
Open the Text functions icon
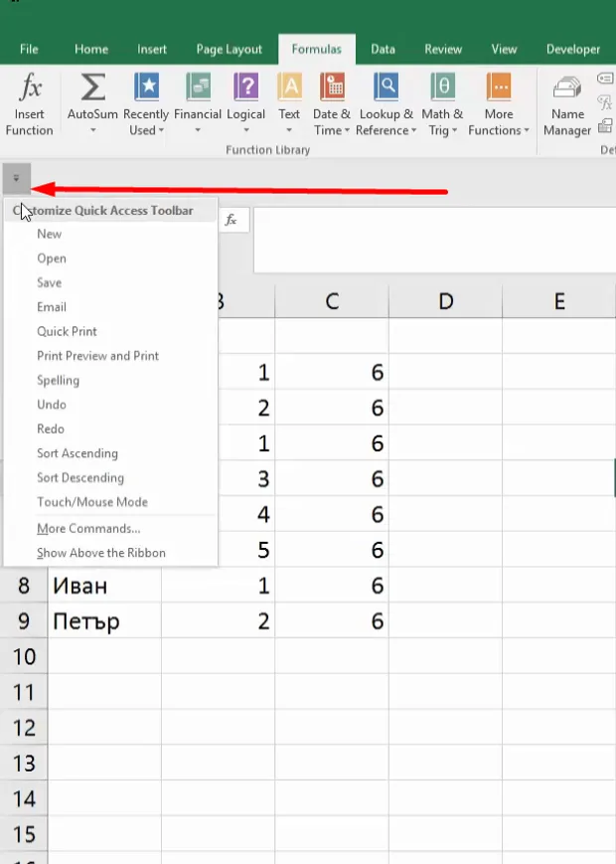[289, 87]
